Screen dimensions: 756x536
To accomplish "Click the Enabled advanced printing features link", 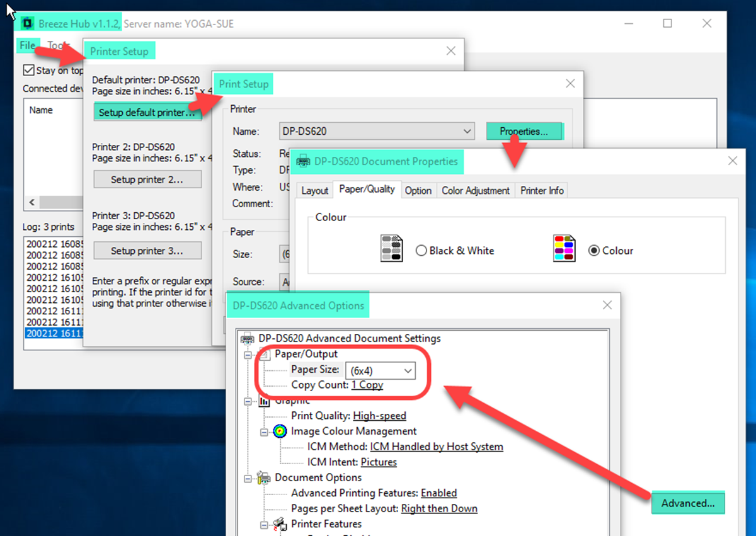I will click(439, 493).
